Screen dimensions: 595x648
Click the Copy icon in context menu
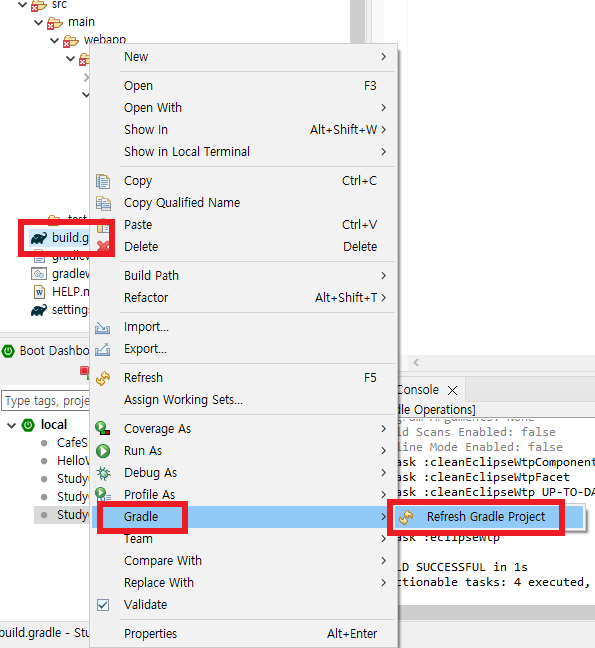pyautogui.click(x=103, y=181)
